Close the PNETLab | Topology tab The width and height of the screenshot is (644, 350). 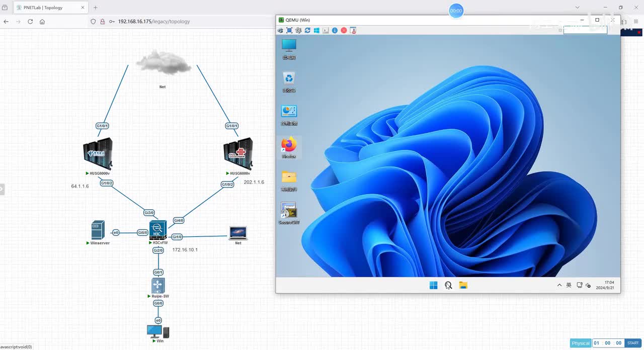(82, 8)
